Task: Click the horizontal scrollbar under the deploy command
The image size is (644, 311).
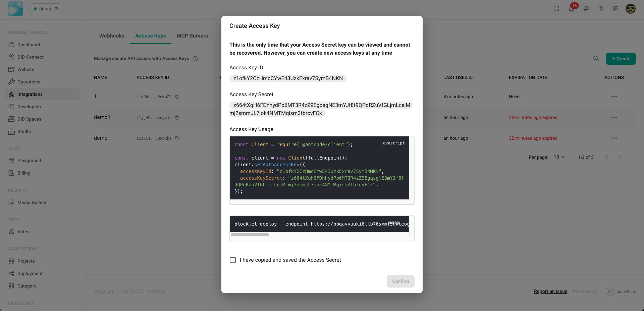Action: point(250,235)
